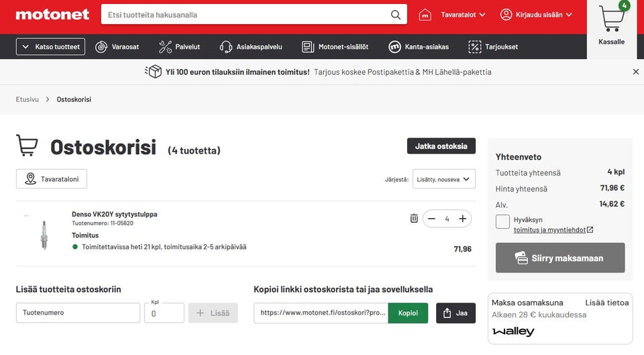Click the store house icon
Viewport: 644px width, 355px height.
pos(425,15)
